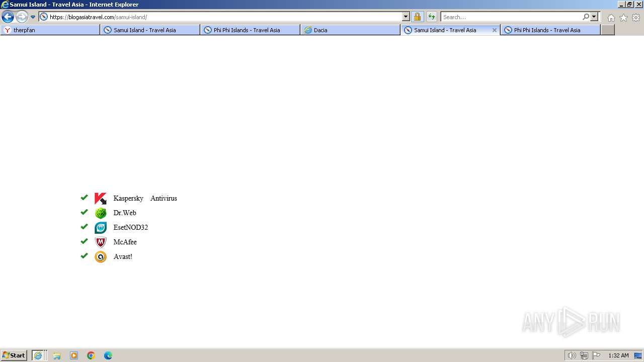Refresh the page with the refresh icon
Screen dimensions: 644x362
[x=432, y=17]
